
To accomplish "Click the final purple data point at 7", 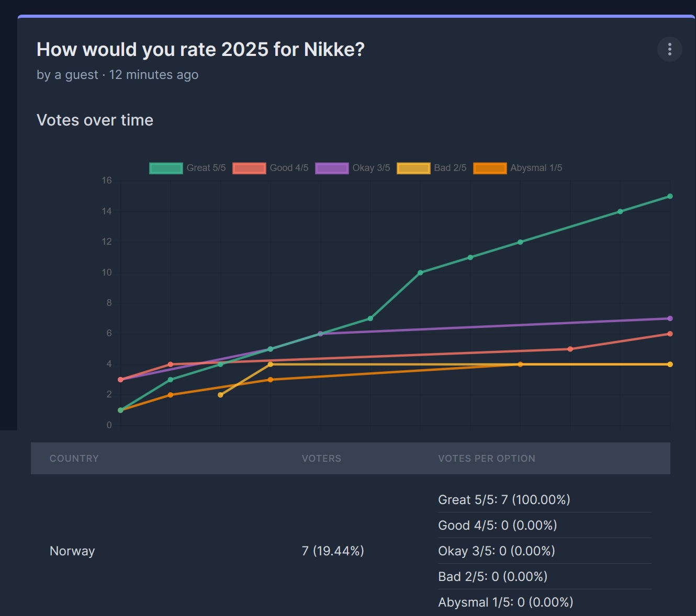I will [670, 318].
